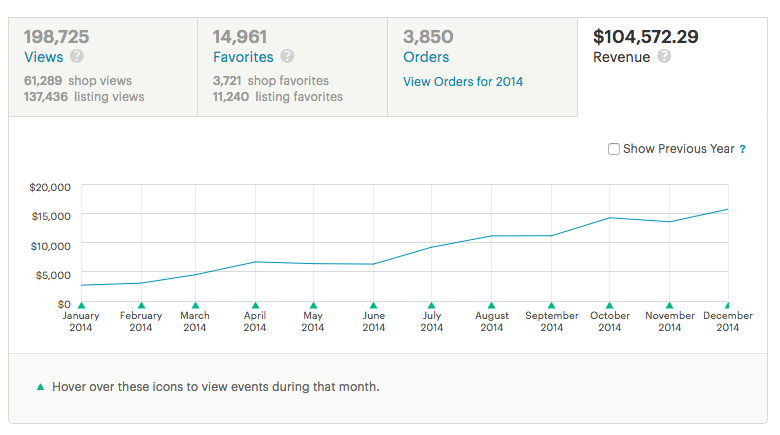Viewport: 780px width, 435px height.
Task: Click the January 2014 event triangle marker
Action: [x=82, y=305]
